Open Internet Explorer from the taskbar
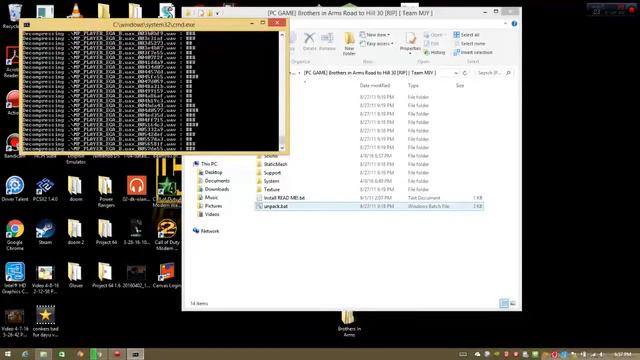640x360 pixels. coord(25,354)
